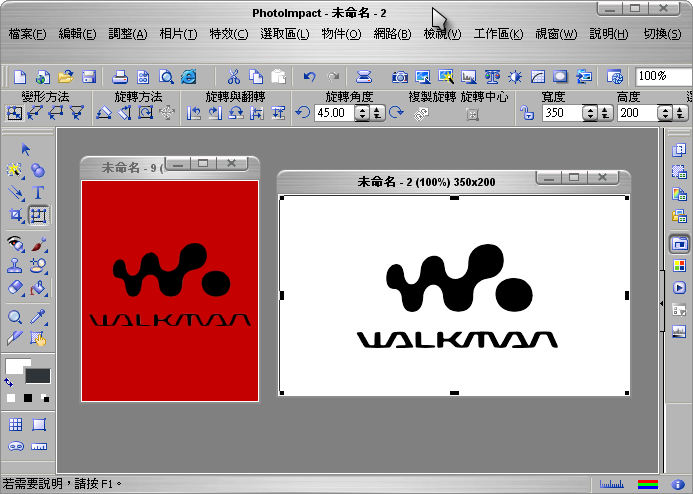Click the blue info status icon

pos(678,484)
